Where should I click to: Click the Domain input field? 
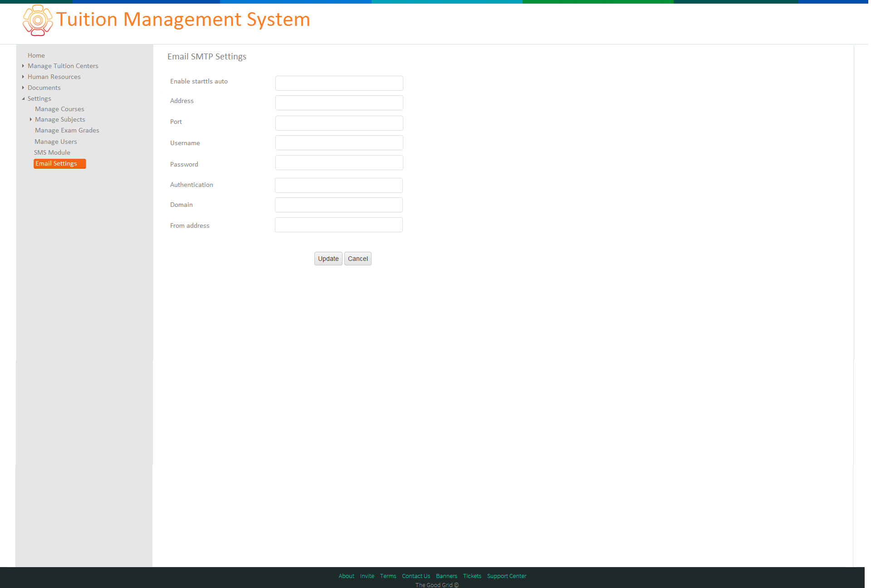pos(338,205)
